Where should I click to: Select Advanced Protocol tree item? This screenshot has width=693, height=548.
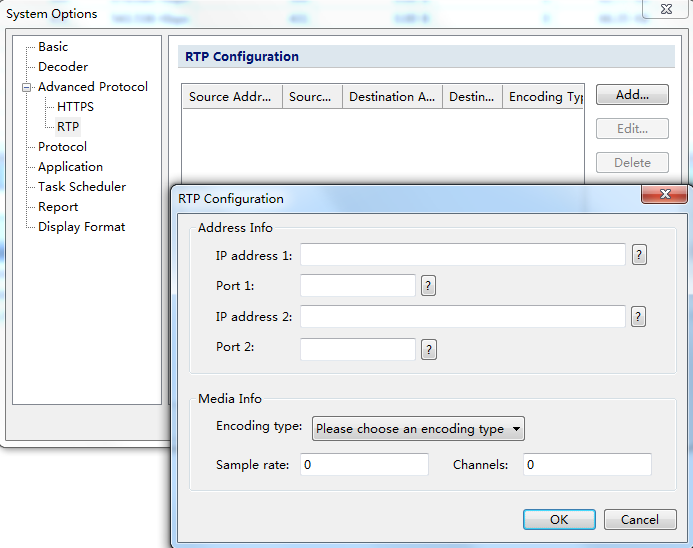click(93, 87)
